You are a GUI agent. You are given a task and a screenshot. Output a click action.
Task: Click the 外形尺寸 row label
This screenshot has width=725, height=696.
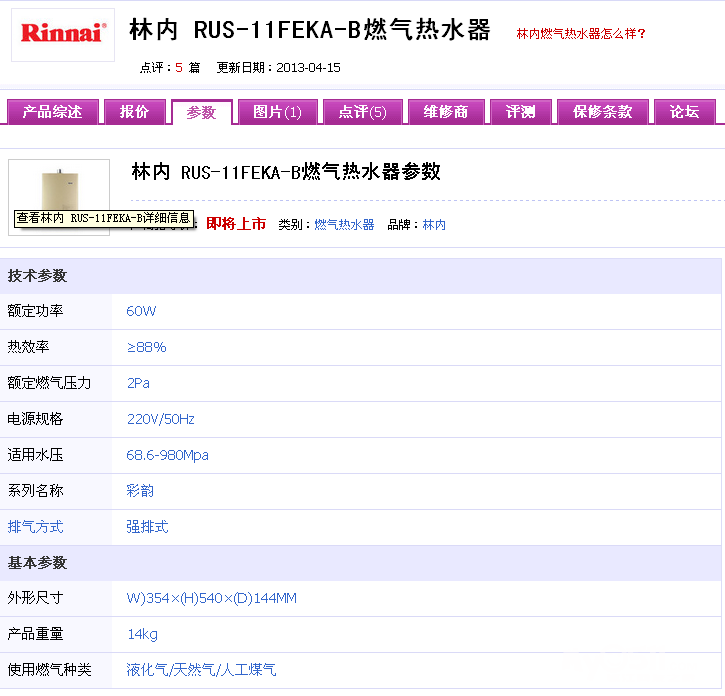(35, 598)
